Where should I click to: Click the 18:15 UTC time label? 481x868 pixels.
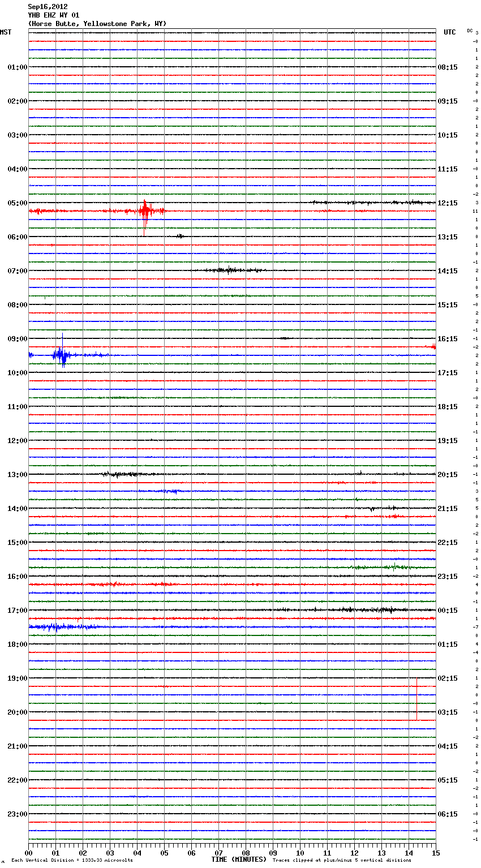pyautogui.click(x=448, y=407)
